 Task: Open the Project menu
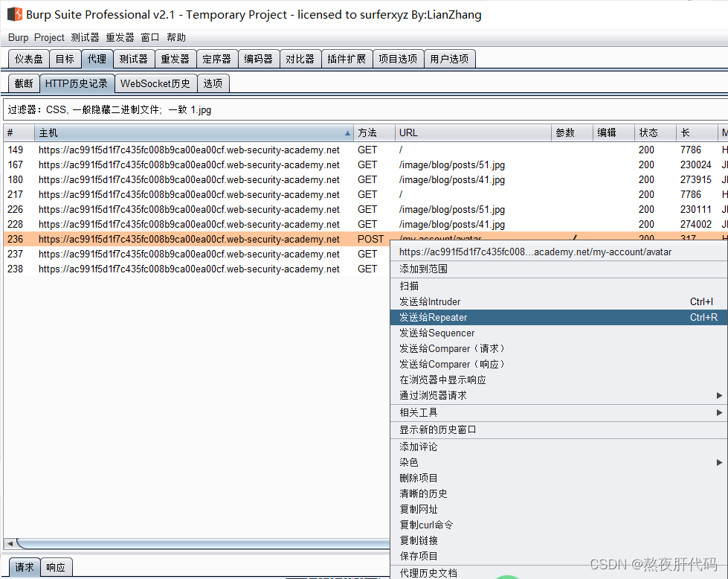[x=49, y=38]
